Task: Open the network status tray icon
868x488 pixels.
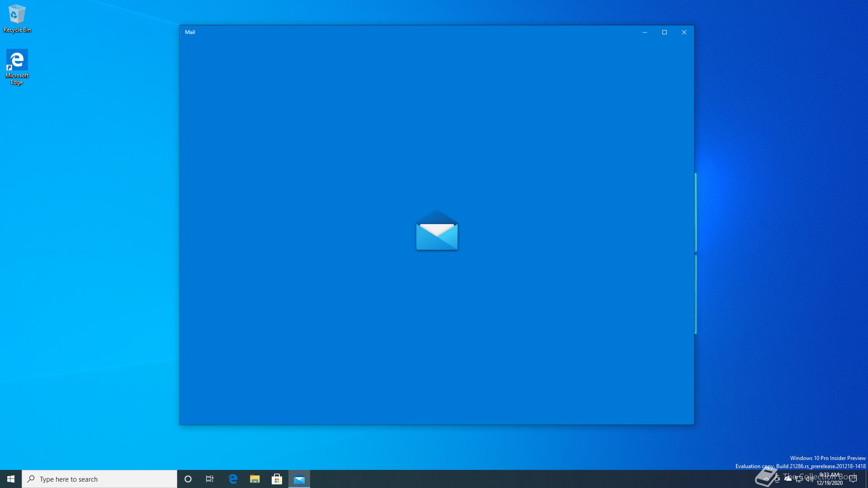Action: tap(799, 479)
